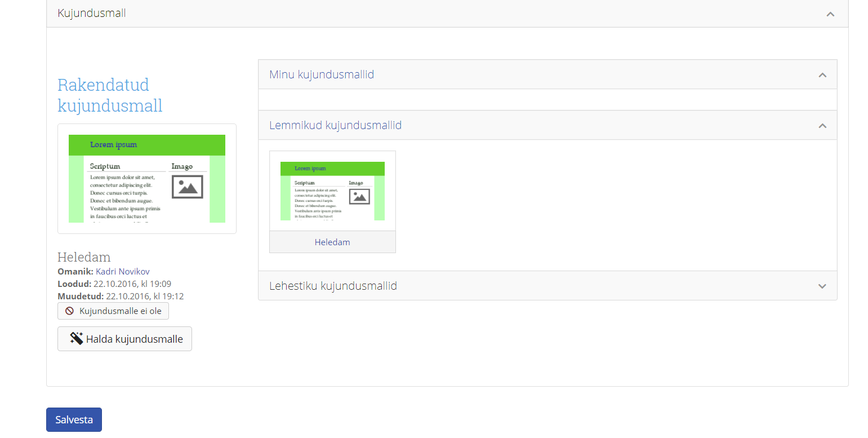Click the Kujundusmall panel title

click(x=92, y=13)
